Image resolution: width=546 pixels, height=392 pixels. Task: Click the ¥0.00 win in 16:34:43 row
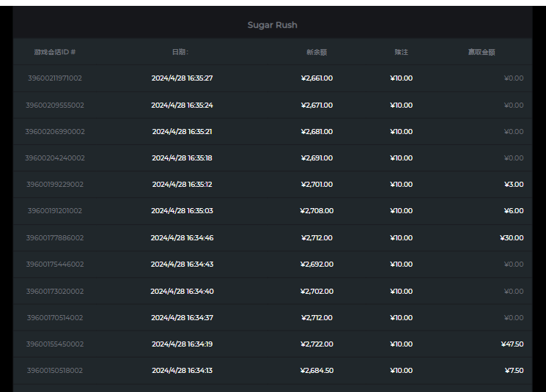coord(514,265)
